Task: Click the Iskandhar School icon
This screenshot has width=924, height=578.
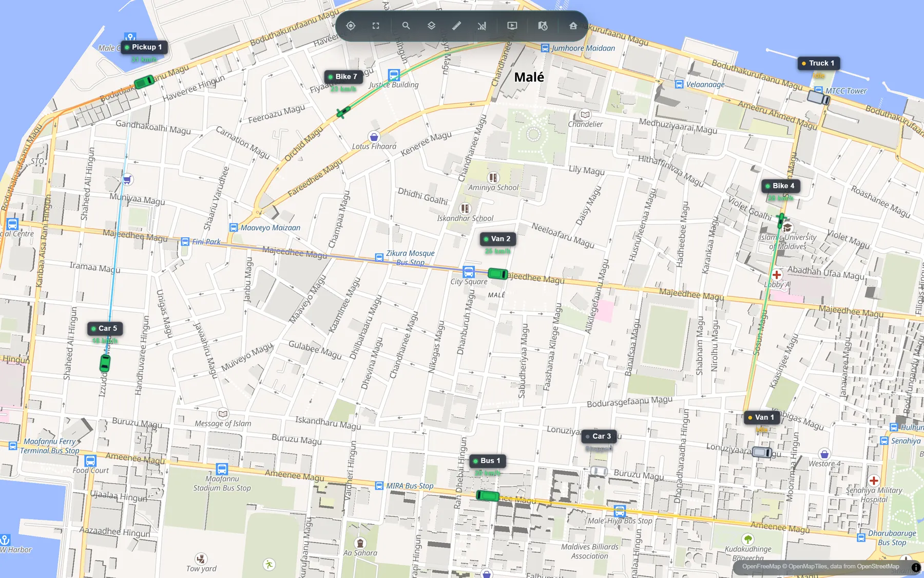Action: 465,209
